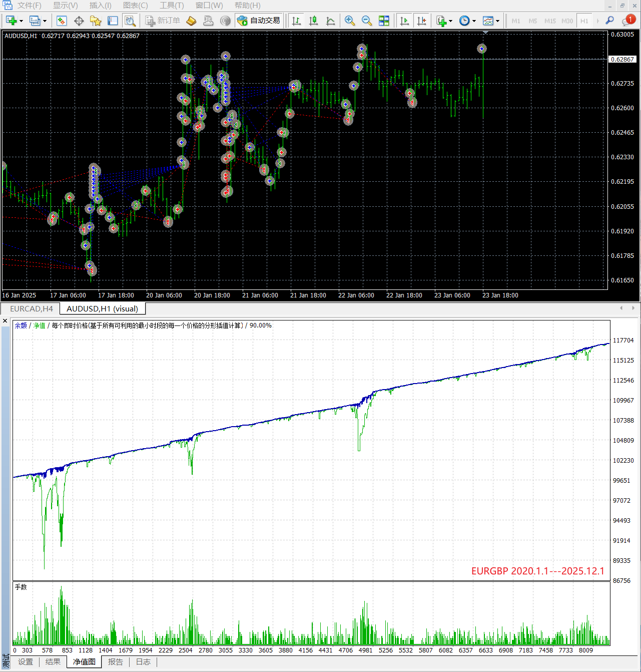The width and height of the screenshot is (641, 672).
Task: Switch chart to candlesticks view
Action: [314, 21]
